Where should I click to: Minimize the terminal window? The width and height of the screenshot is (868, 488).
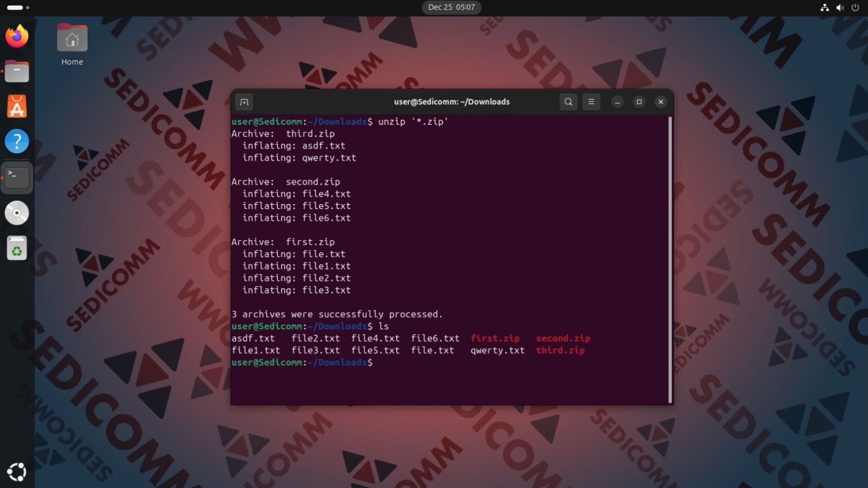pos(617,102)
